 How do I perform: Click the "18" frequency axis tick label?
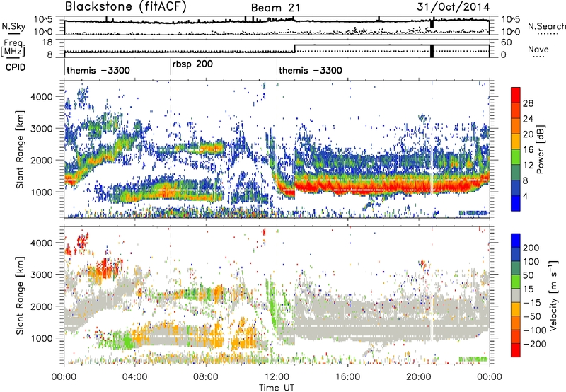coord(47,42)
